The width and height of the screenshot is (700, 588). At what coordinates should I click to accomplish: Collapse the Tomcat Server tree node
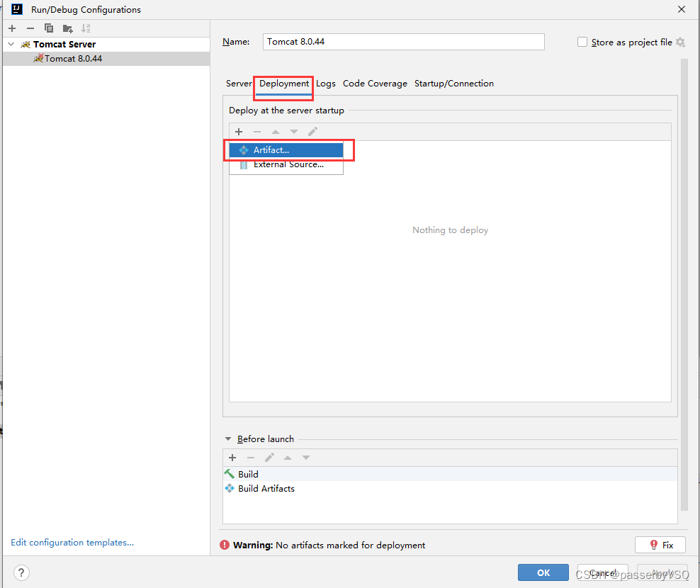click(11, 44)
